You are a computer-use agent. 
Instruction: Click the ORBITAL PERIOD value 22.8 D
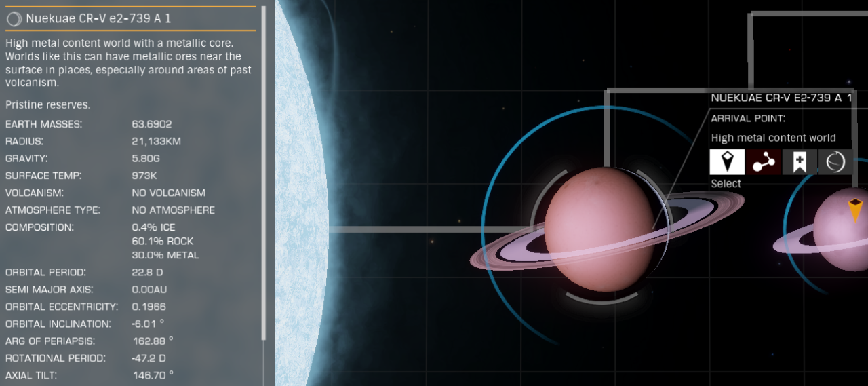[147, 273]
